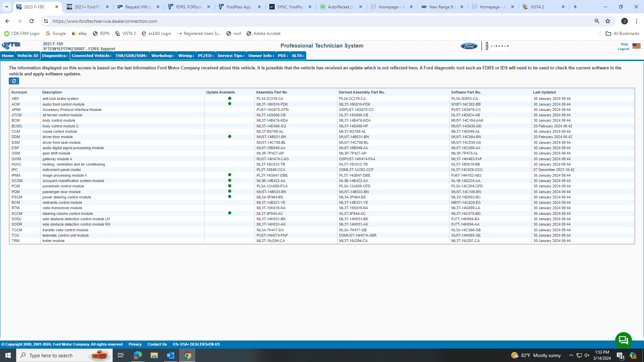Click the ABS update available green dot
This screenshot has width=644, height=362.
pos(229,99)
